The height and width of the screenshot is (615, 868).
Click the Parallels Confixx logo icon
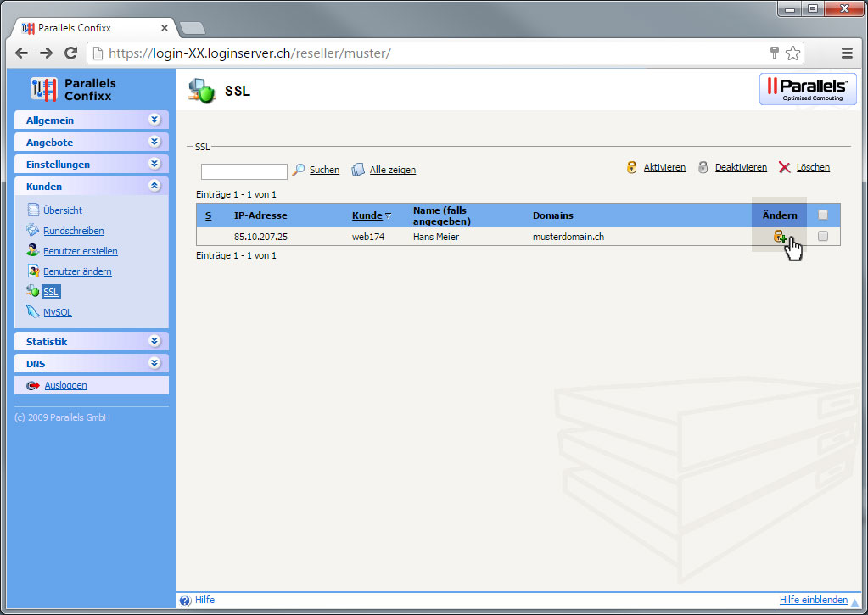coord(44,90)
